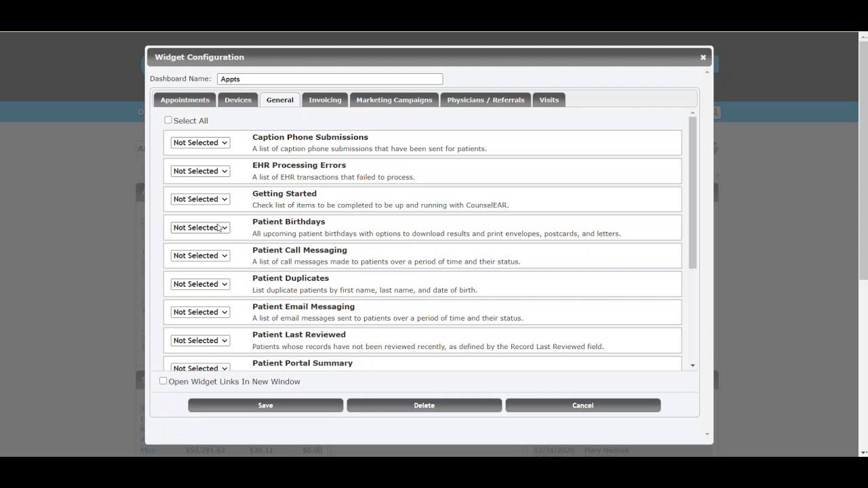This screenshot has width=868, height=488.
Task: Click the widget list scroll down arrow
Action: tap(692, 366)
